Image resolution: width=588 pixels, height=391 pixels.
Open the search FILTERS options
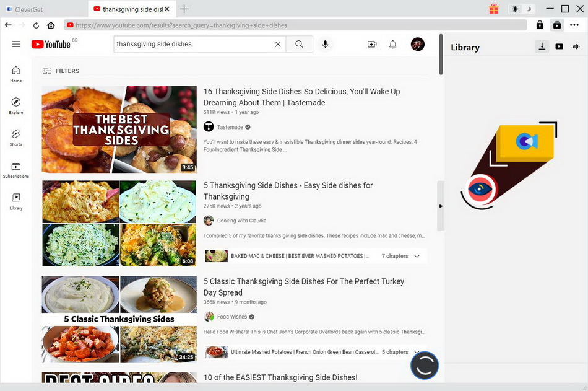point(61,71)
